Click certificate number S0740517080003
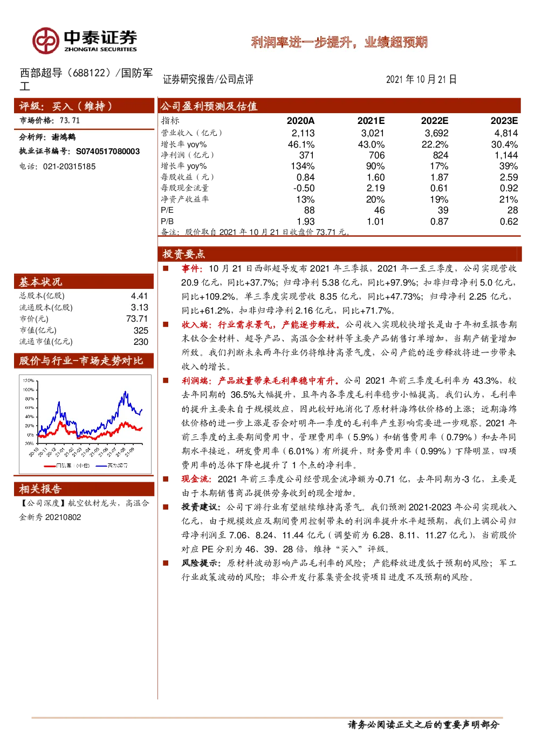Image resolution: width=535 pixels, height=756 pixels. 108,151
